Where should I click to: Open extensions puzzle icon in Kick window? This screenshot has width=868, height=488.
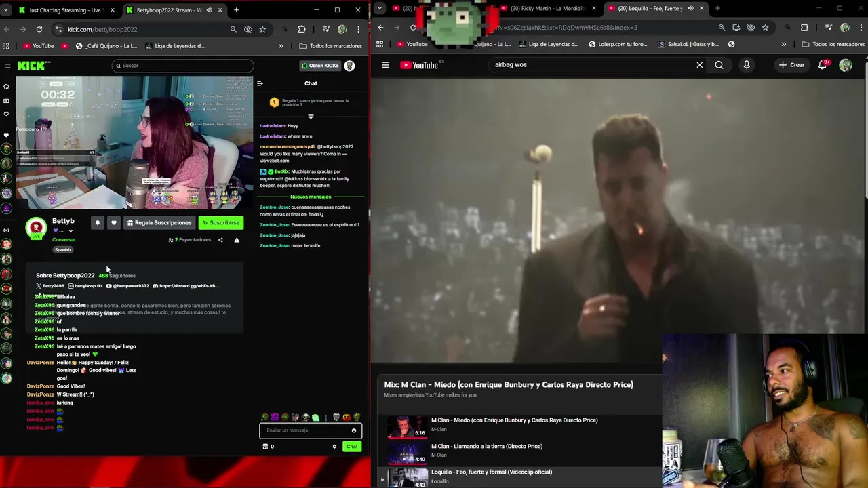point(302,29)
